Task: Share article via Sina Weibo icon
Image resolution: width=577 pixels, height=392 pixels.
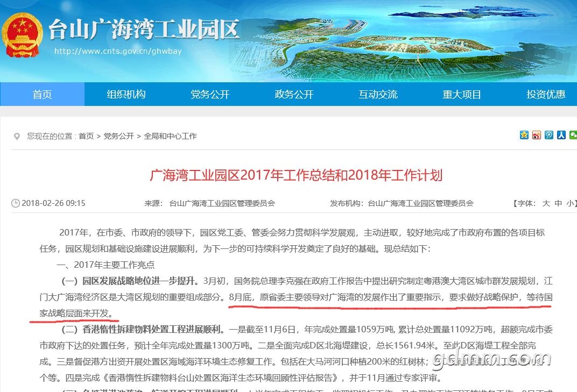Action: (x=537, y=135)
